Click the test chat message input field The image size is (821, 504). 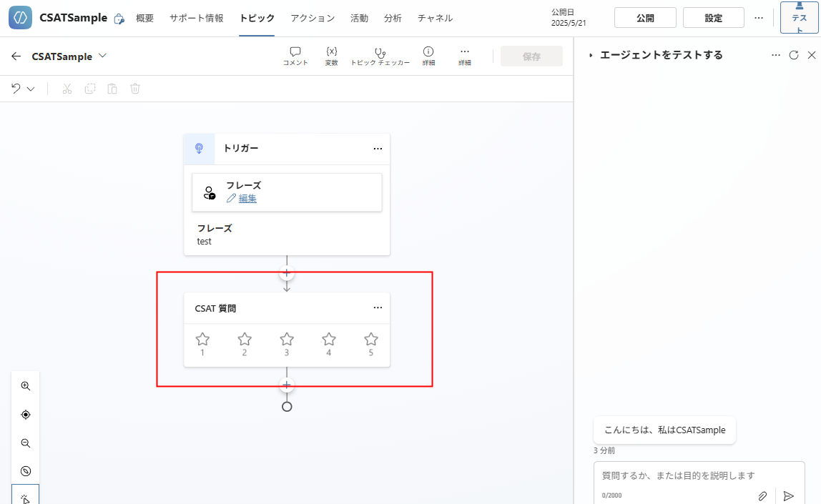(679, 475)
